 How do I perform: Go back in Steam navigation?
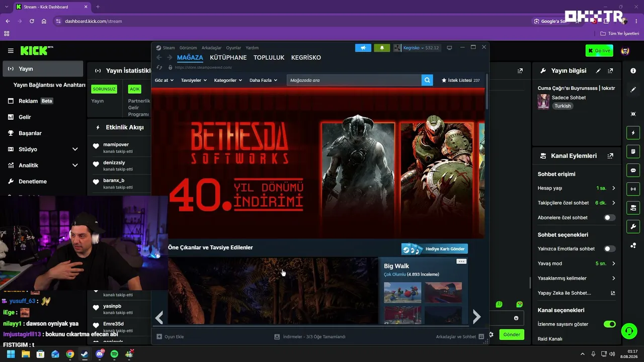point(159,57)
